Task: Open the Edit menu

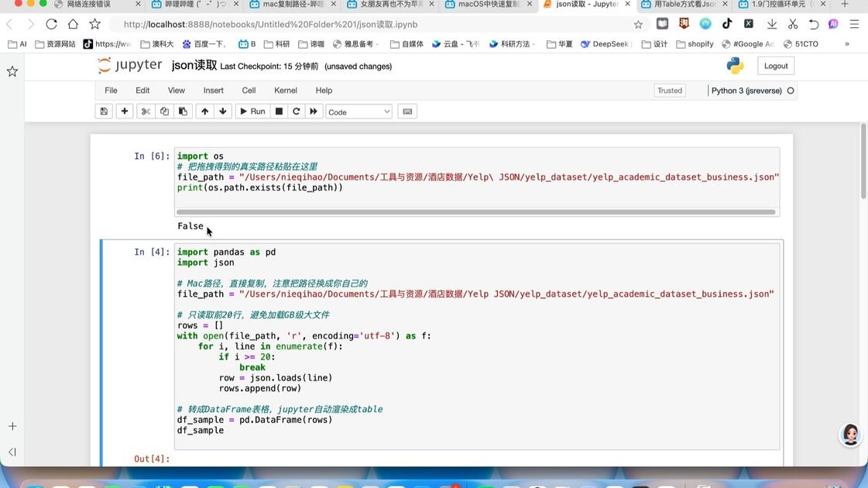Action: (x=142, y=91)
